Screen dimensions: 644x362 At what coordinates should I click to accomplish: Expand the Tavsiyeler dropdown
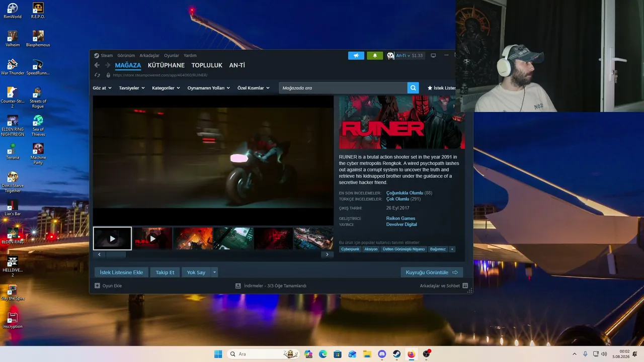coord(132,88)
